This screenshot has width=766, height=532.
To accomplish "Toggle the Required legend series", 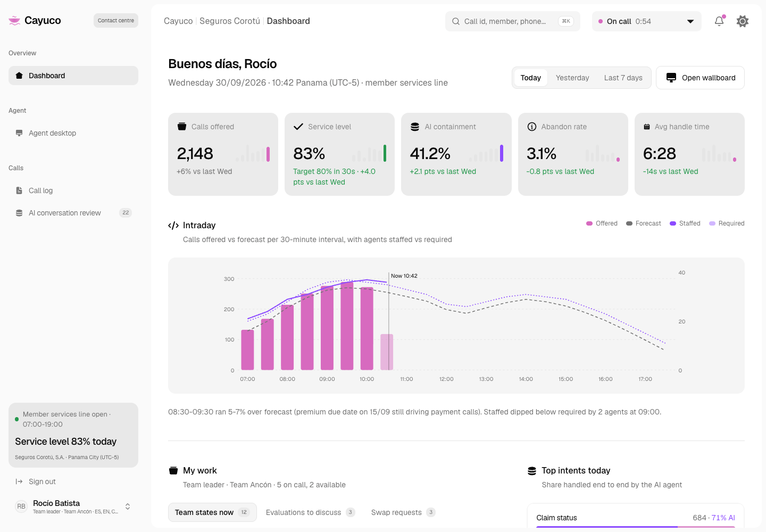I will (x=727, y=223).
